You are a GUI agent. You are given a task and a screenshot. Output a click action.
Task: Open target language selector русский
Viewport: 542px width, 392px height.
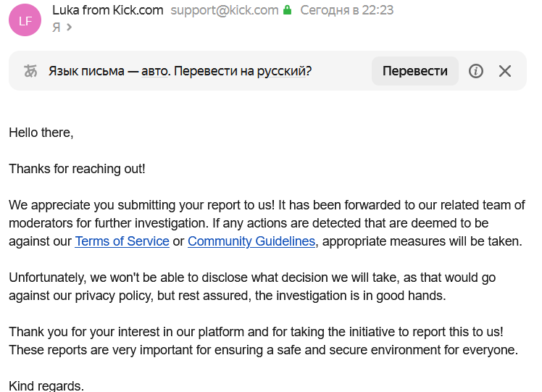tap(281, 71)
